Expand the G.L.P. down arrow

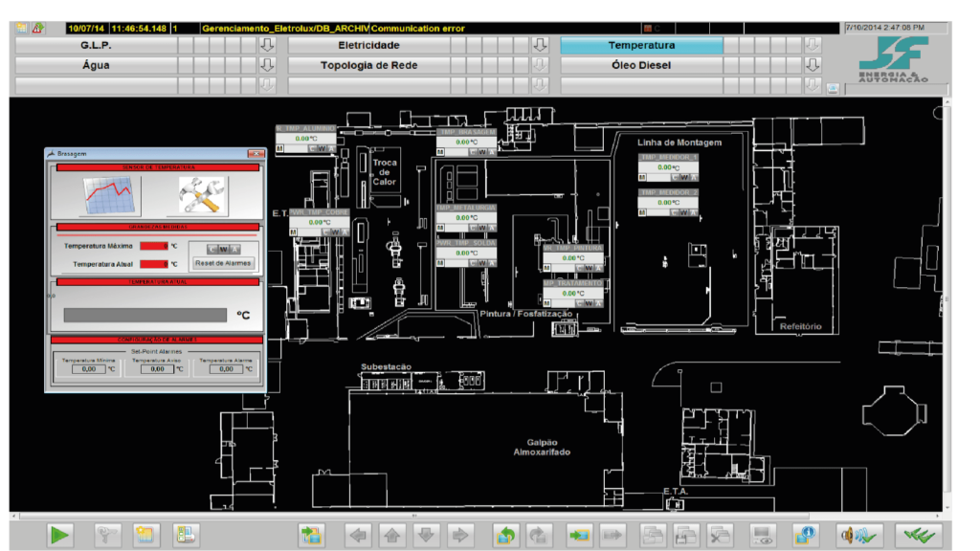tap(268, 45)
